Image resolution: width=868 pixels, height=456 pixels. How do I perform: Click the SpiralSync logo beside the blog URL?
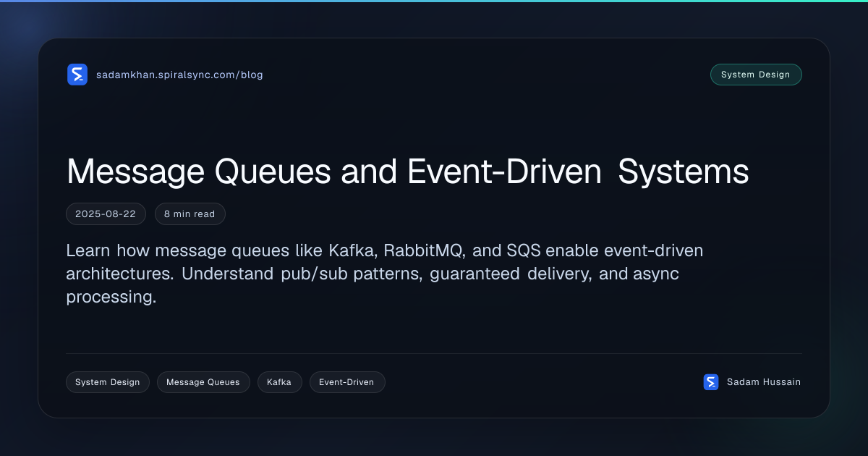pyautogui.click(x=77, y=75)
